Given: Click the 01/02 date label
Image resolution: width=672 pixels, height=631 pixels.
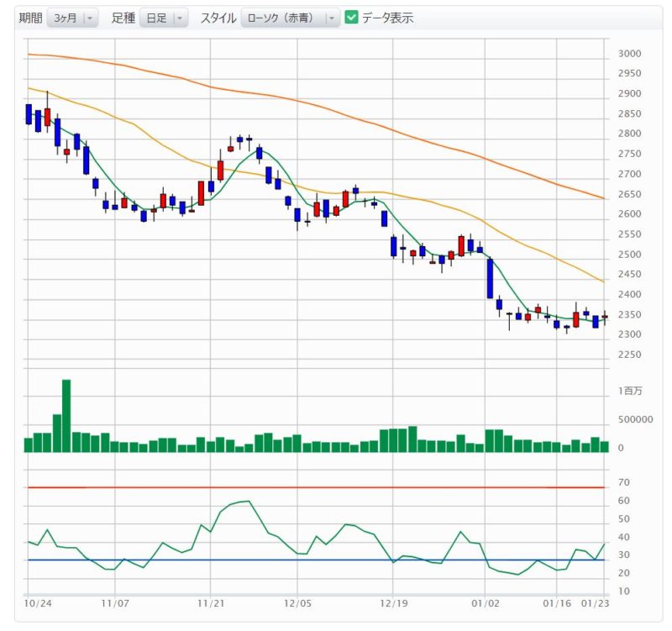Looking at the screenshot, I should point(486,603).
